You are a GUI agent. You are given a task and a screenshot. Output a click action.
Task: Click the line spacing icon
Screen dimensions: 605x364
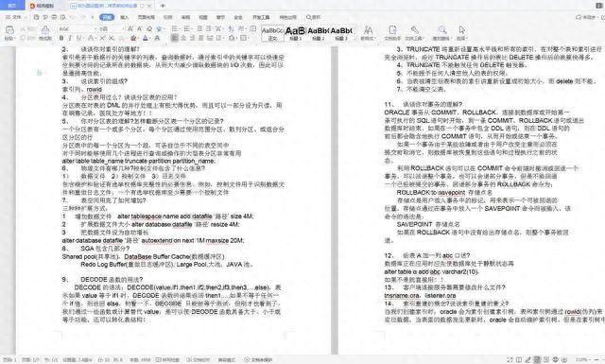219,38
